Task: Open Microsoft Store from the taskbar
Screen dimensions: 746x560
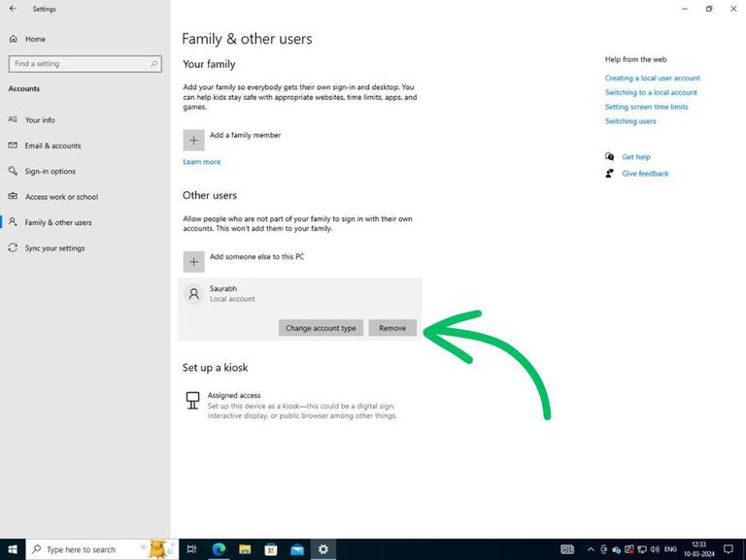Action: [271, 549]
